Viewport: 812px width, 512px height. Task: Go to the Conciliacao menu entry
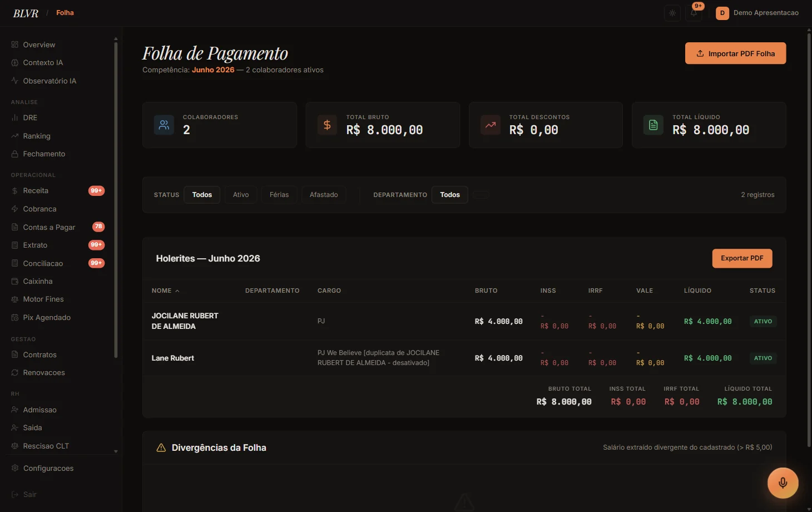tap(58, 263)
